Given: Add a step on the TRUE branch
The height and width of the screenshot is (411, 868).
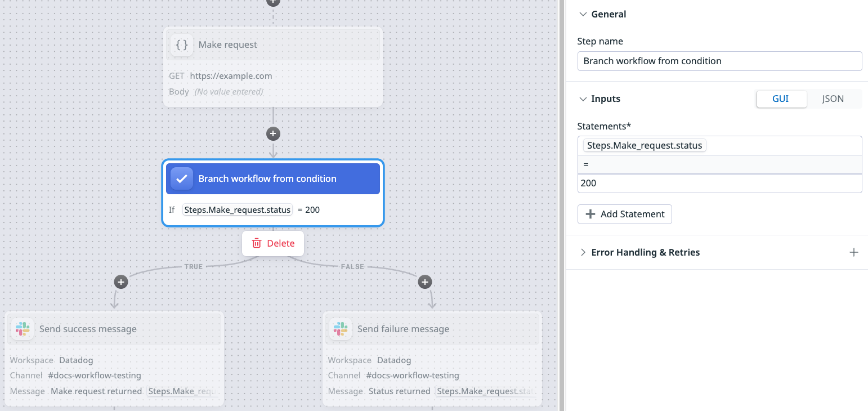Looking at the screenshot, I should (121, 282).
